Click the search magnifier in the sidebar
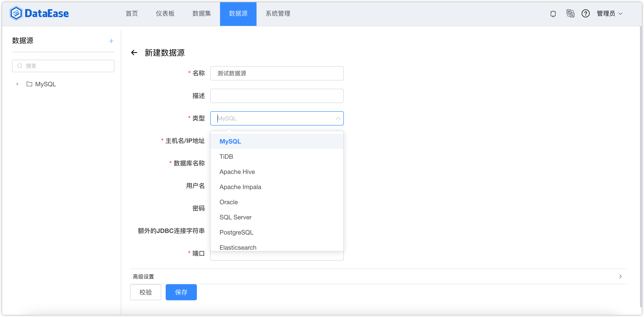This screenshot has width=644, height=317. click(20, 66)
